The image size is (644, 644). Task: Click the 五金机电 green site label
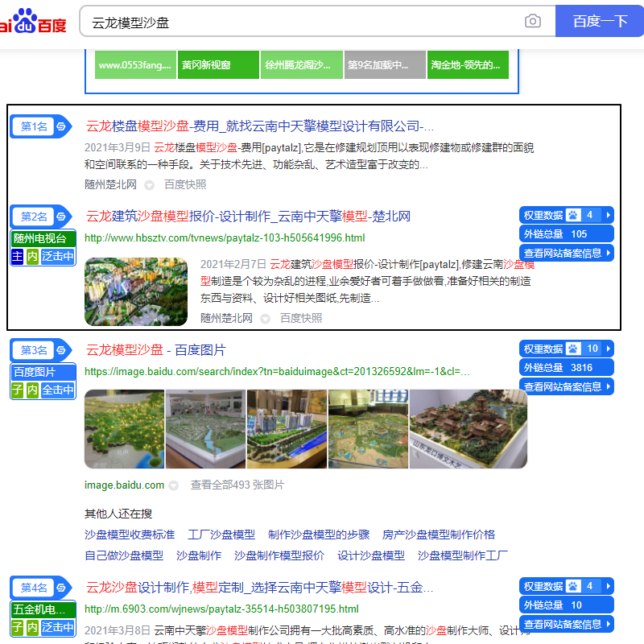pyautogui.click(x=43, y=609)
